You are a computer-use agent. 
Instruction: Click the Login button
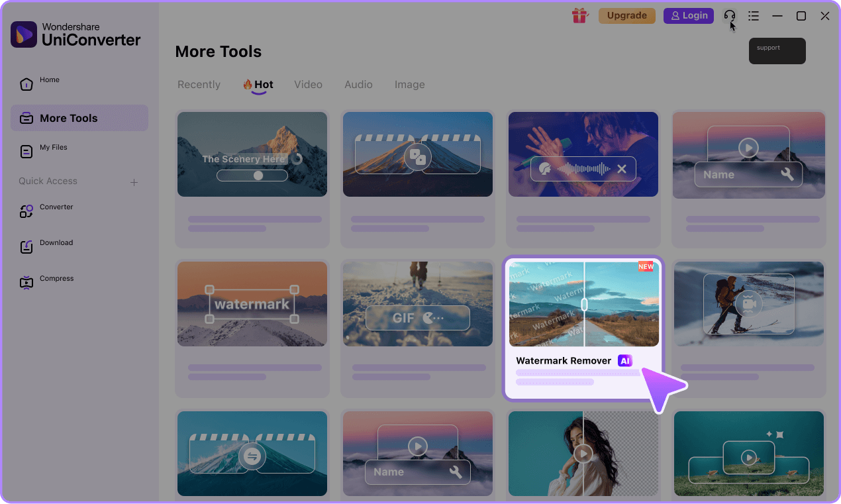click(689, 15)
